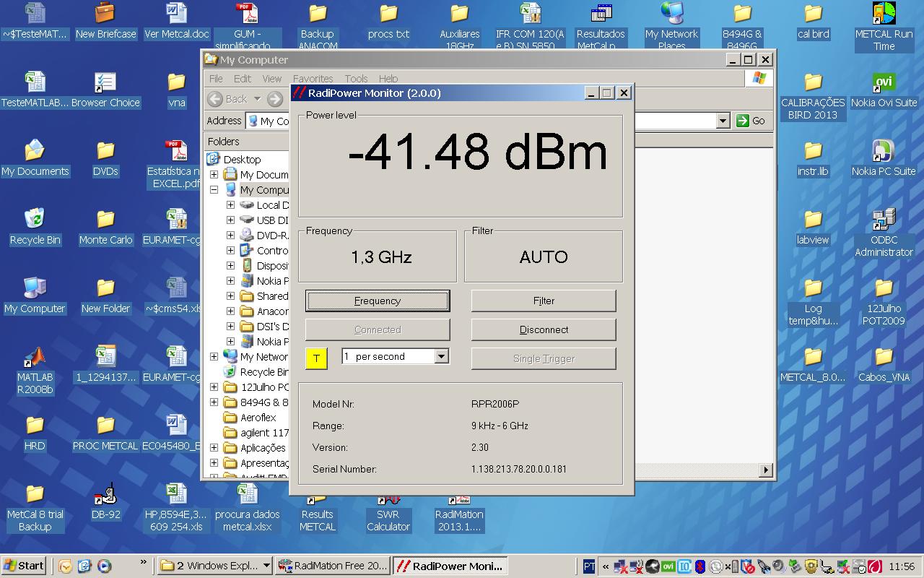Image resolution: width=924 pixels, height=578 pixels.
Task: Select Cabos_VNA folder desktop icon
Action: click(884, 365)
